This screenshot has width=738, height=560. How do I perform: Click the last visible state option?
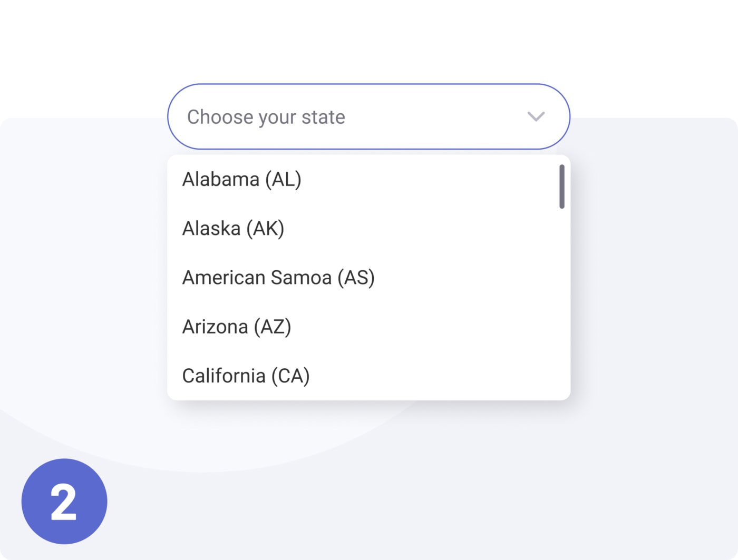246,376
